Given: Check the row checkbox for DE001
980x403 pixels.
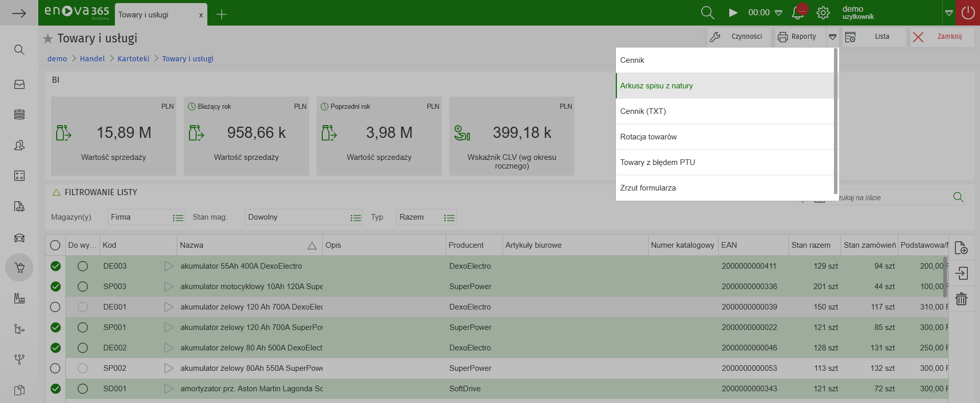Looking at the screenshot, I should [56, 307].
